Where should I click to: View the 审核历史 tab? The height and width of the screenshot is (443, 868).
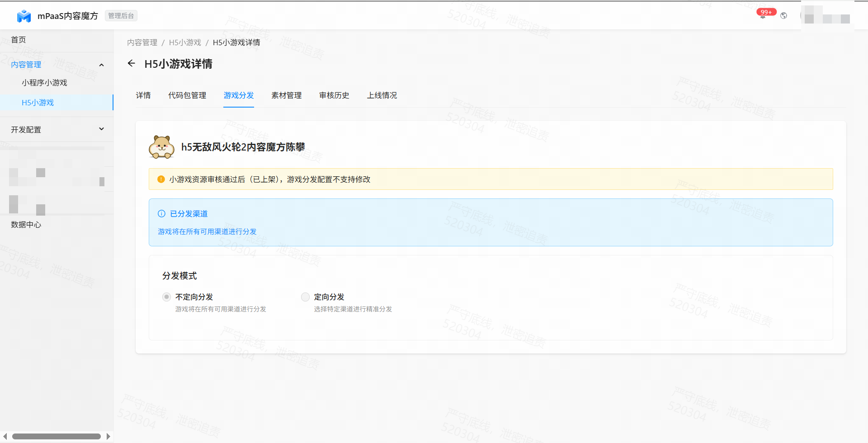tap(335, 95)
